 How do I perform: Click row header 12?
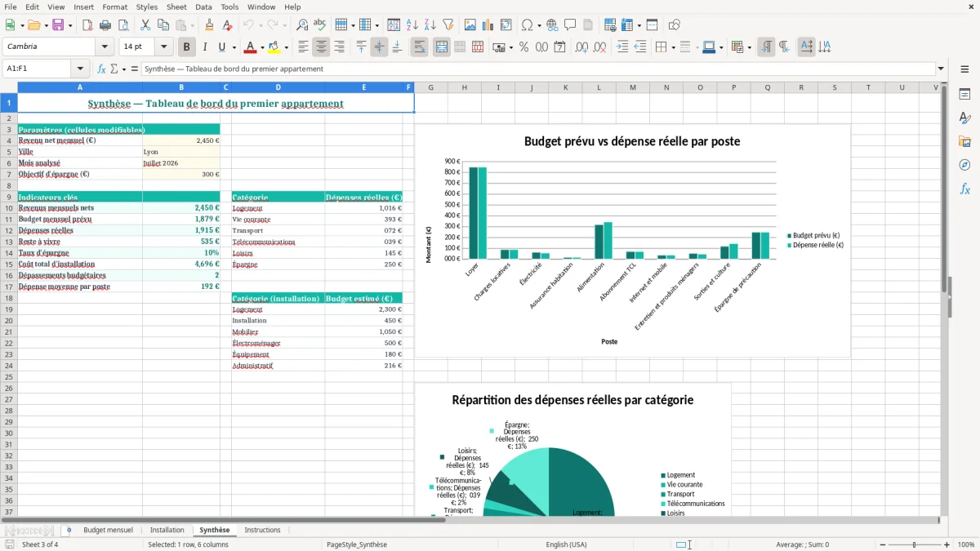(x=8, y=231)
